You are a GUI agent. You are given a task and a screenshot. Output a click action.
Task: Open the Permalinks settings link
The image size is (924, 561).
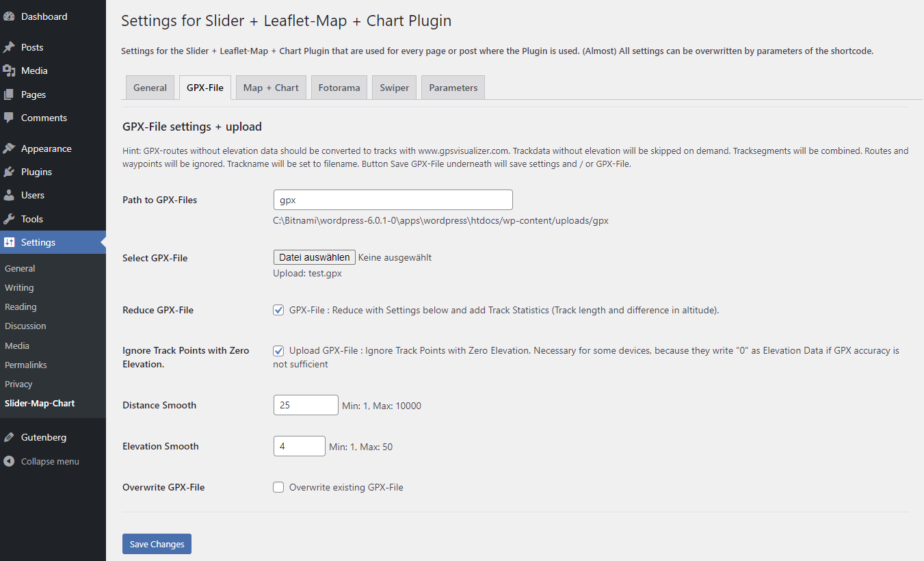click(x=26, y=365)
